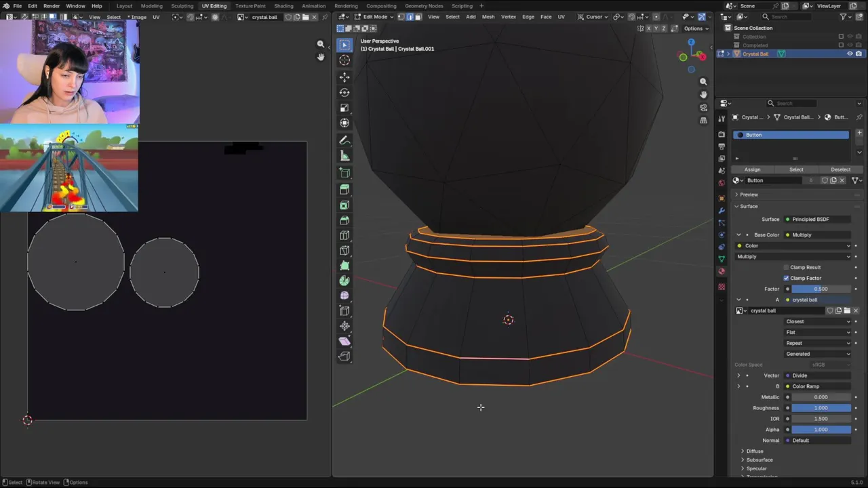Select the 3D Cursor tool
This screenshot has width=868, height=488.
344,60
